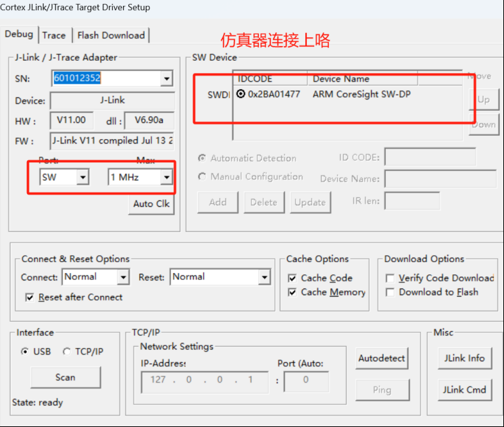
Task: Click the ARM CoreSight SW-DP device entry
Action: (361, 94)
